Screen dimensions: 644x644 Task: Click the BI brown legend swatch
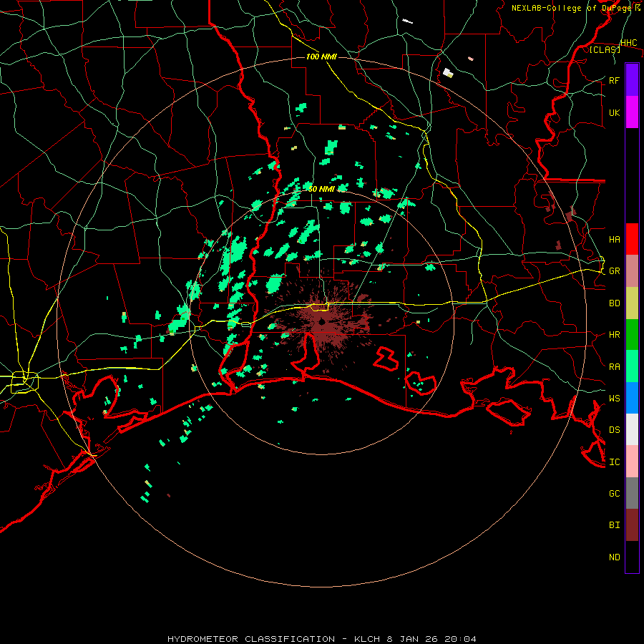(632, 525)
